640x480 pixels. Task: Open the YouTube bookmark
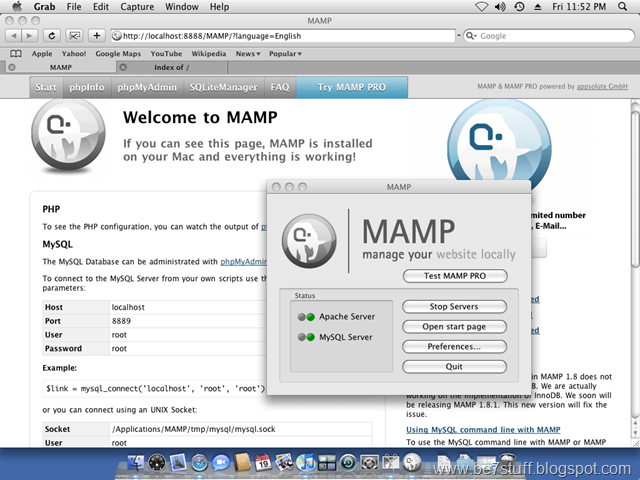click(166, 53)
